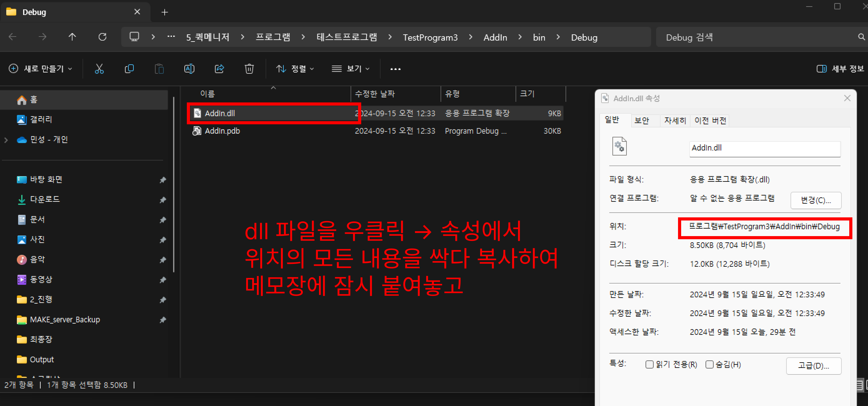Open the 최종장 folder shortcut
The image size is (868, 406).
pyautogui.click(x=84, y=339)
